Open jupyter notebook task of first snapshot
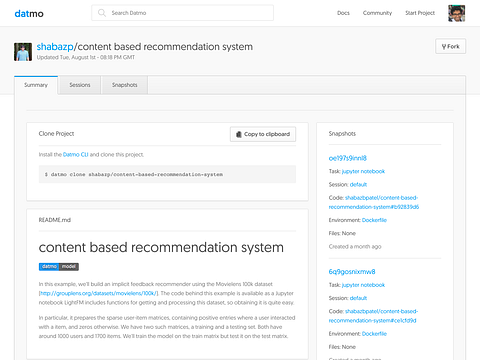 [x=363, y=171]
